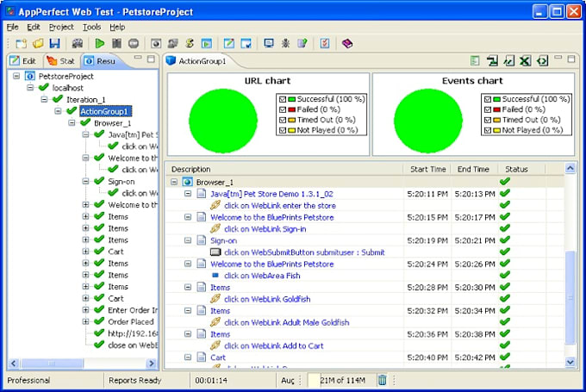The width and height of the screenshot is (586, 392).
Task: Click the Stop test toolbar icon
Action: (134, 43)
